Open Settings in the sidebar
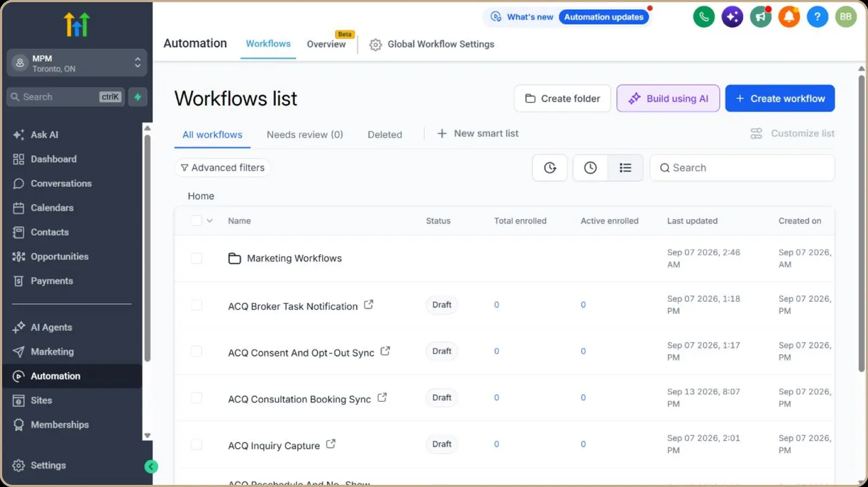 coord(48,465)
